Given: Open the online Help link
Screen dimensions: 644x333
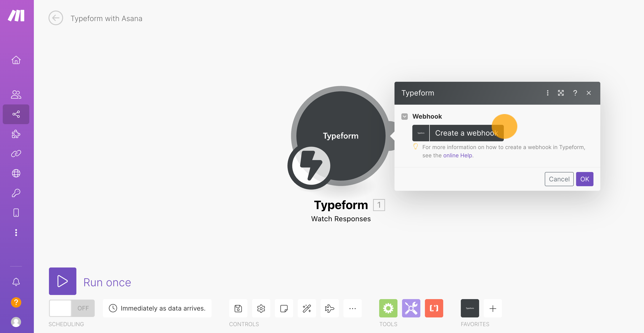Looking at the screenshot, I should pyautogui.click(x=458, y=156).
